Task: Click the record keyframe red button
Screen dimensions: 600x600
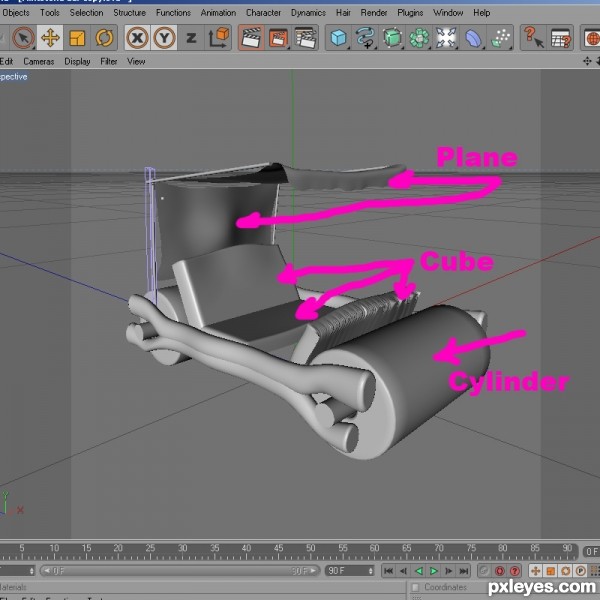Action: pos(499,571)
